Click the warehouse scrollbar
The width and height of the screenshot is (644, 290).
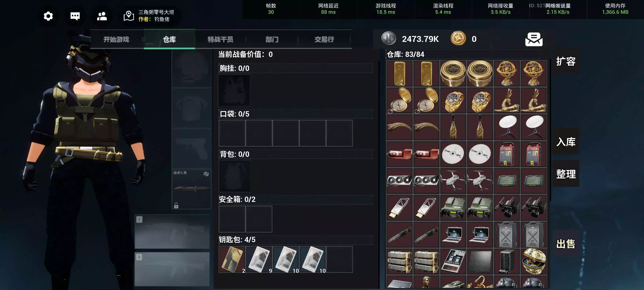[550, 131]
